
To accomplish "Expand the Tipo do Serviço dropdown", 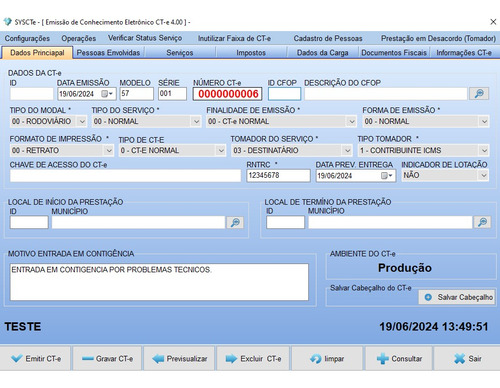I will (196, 121).
